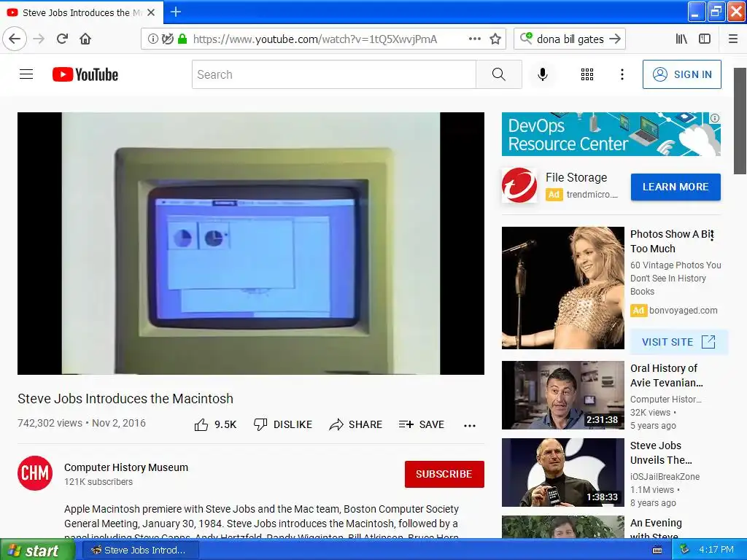
Task: Open more actions menu beside SAVE
Action: [x=470, y=425]
